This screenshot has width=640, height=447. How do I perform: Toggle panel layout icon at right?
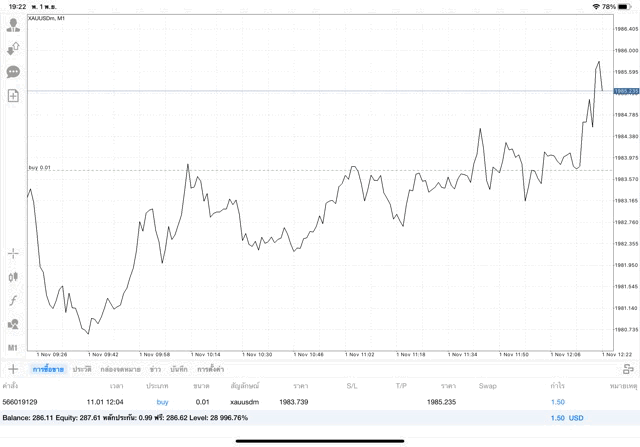(628, 369)
